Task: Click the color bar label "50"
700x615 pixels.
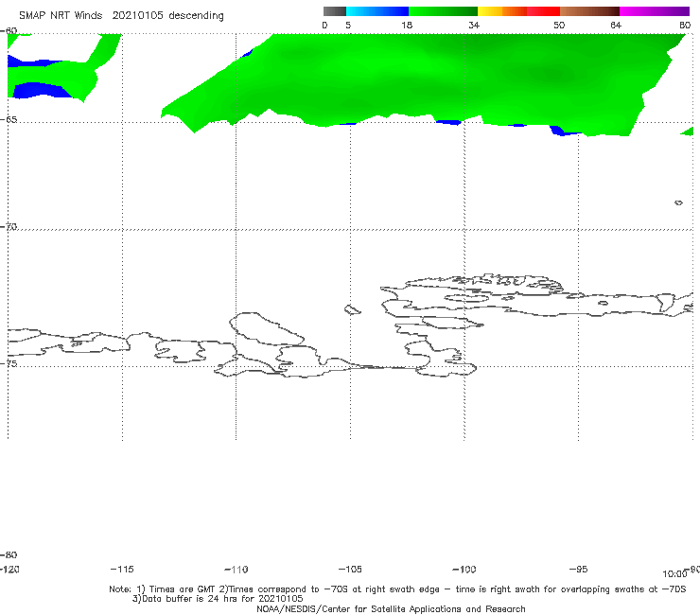Action: pyautogui.click(x=559, y=25)
